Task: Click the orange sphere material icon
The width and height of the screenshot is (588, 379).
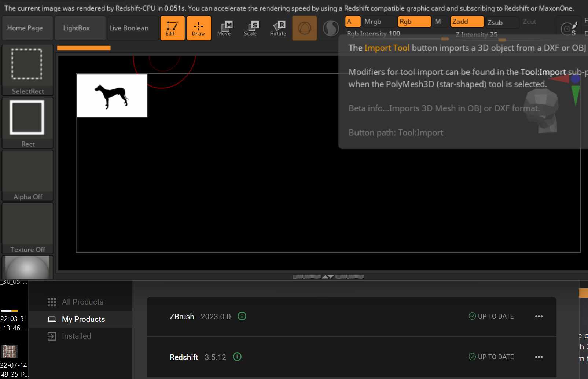Action: (304, 28)
